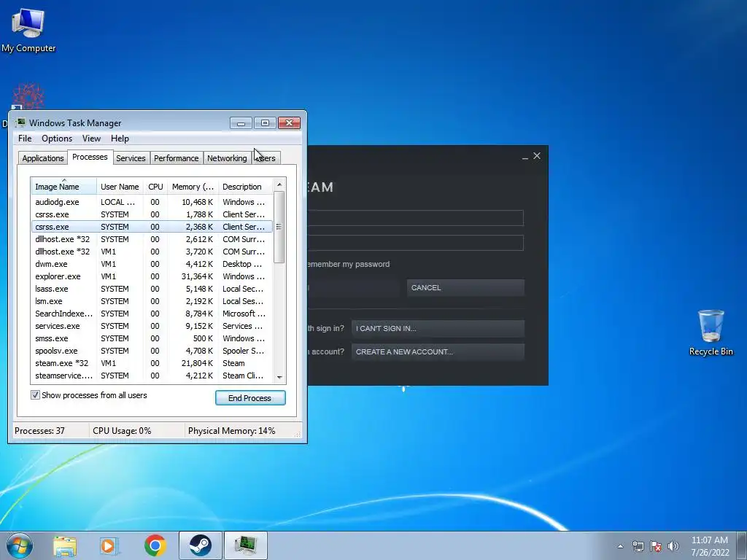The width and height of the screenshot is (747, 560).
Task: Switch to Steam via its taskbar icon
Action: pos(200,545)
